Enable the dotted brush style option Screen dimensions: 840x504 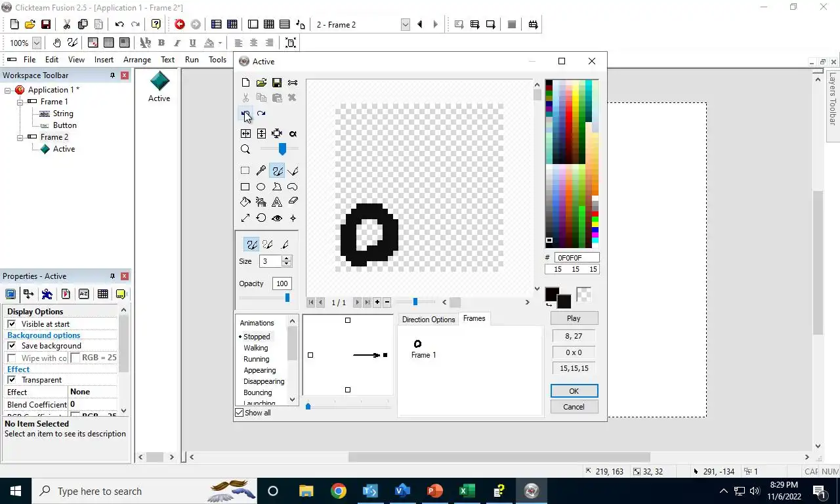(x=268, y=244)
